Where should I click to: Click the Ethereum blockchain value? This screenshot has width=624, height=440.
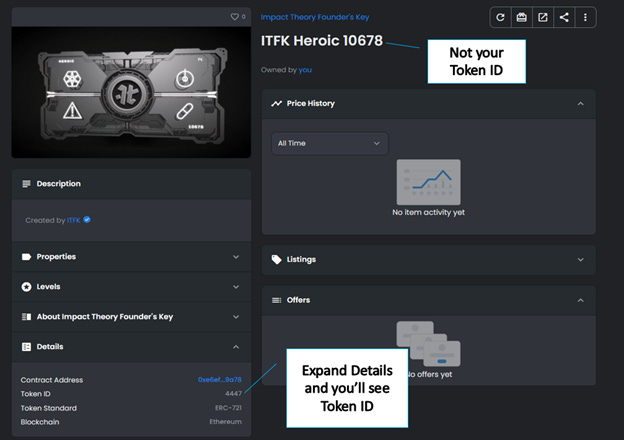pos(225,422)
